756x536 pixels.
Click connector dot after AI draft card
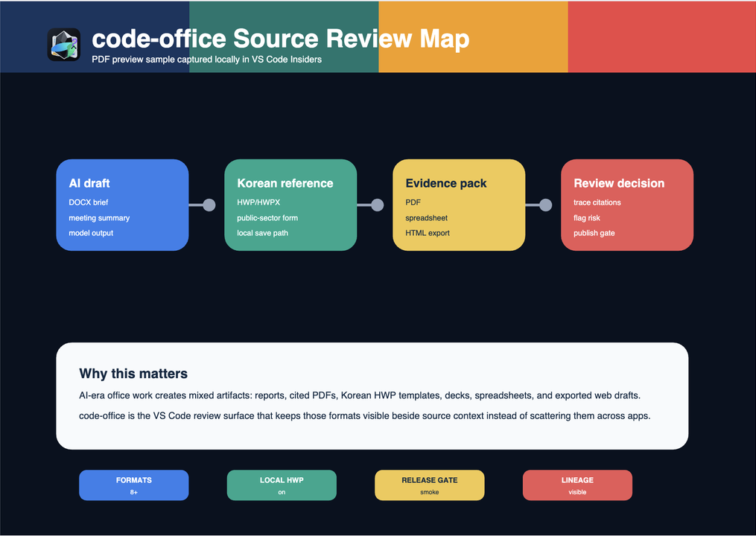pyautogui.click(x=209, y=205)
